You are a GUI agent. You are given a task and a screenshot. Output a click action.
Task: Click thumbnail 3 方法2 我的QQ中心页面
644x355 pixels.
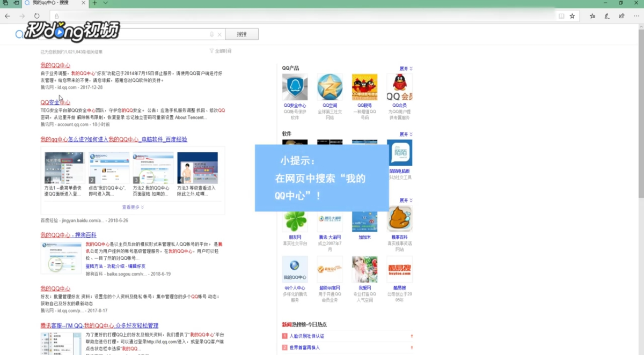[153, 168]
